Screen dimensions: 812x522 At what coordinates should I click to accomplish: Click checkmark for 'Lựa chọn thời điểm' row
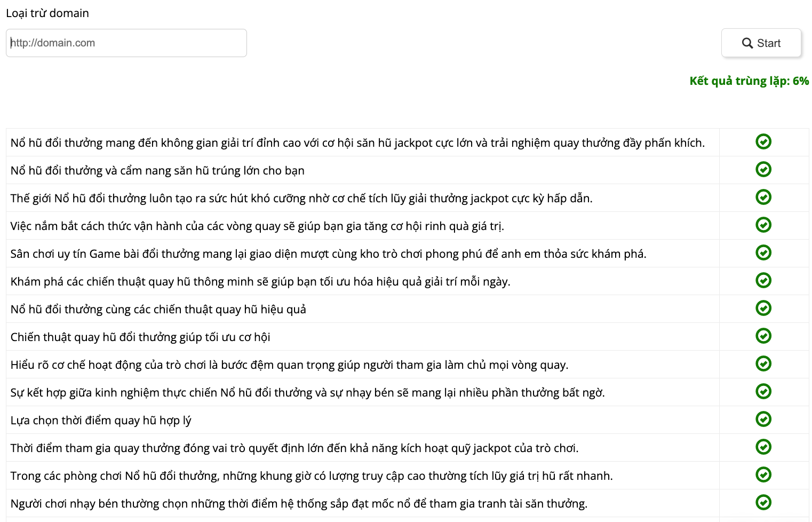tap(763, 419)
